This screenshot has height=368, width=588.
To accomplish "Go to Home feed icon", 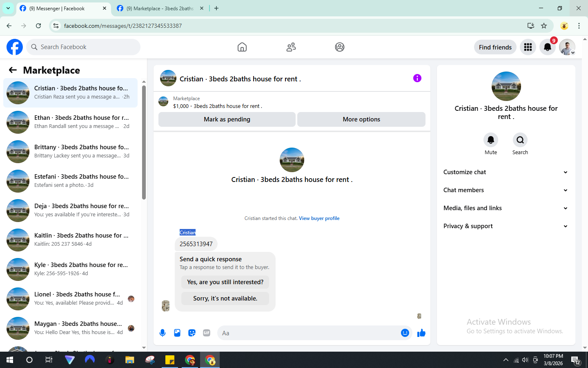I will tap(242, 47).
